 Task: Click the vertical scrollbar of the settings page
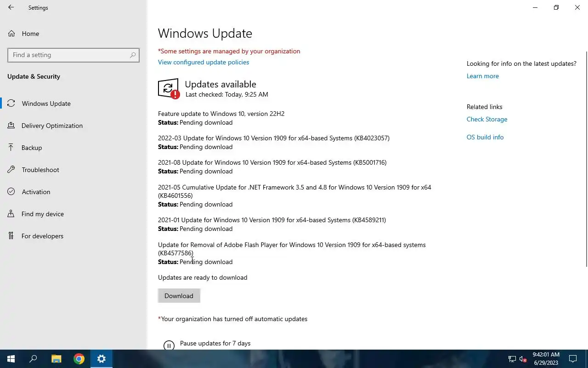[586, 158]
